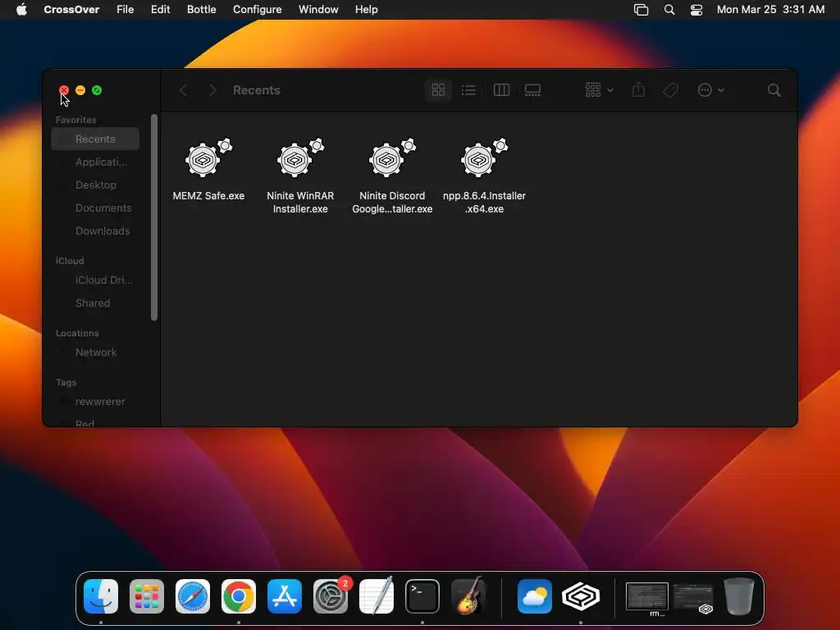This screenshot has height=630, width=840.
Task: Open App Store from the Dock
Action: point(285,596)
